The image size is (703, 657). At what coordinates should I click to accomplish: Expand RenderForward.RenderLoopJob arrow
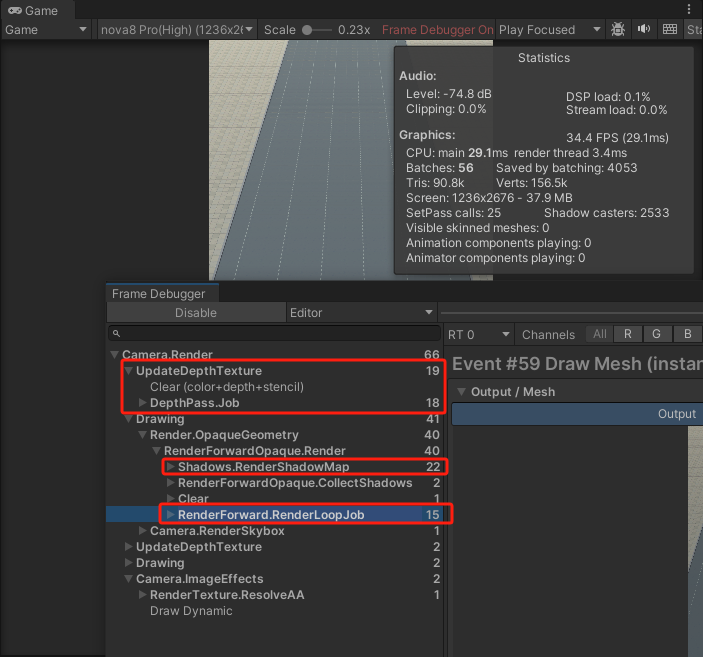(x=170, y=514)
